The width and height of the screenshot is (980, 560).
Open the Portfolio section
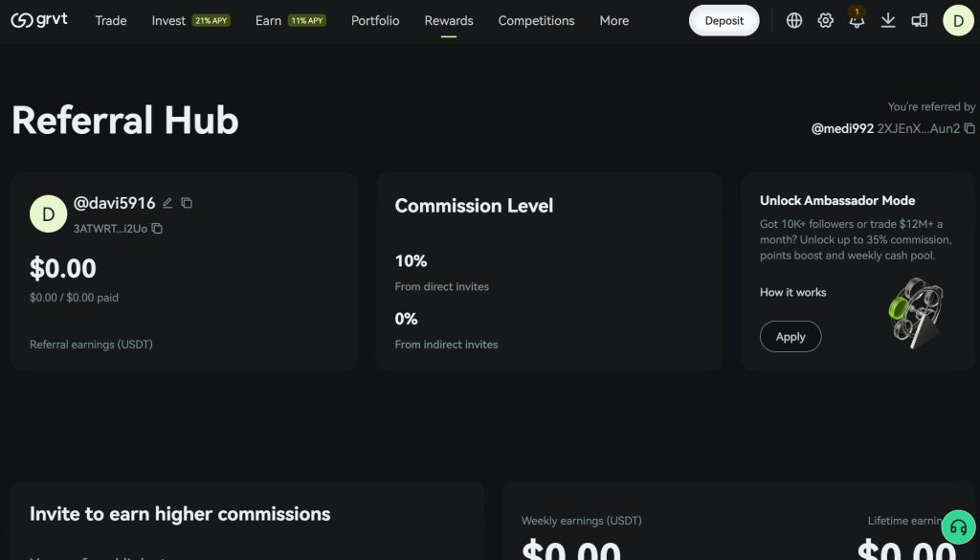374,20
